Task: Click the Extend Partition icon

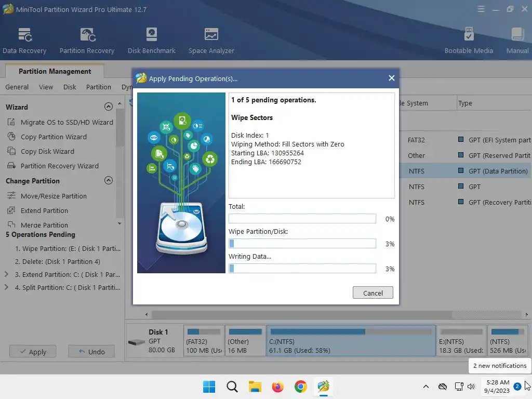Action: pos(11,210)
